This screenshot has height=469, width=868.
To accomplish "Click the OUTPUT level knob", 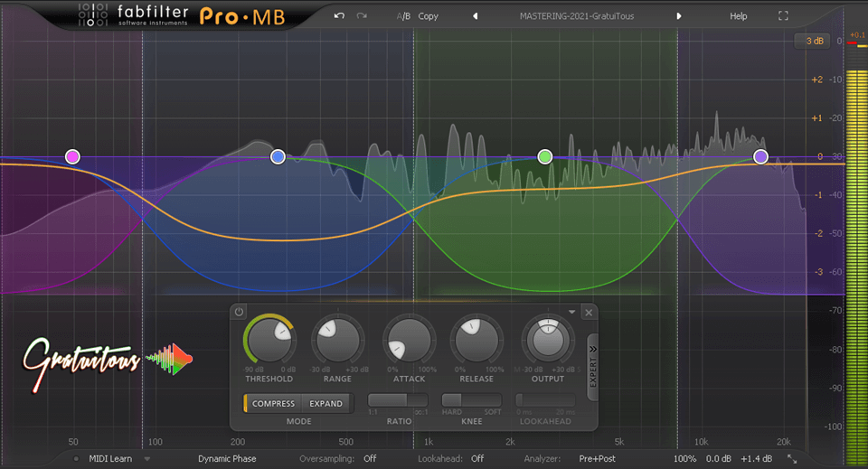I will pos(548,339).
